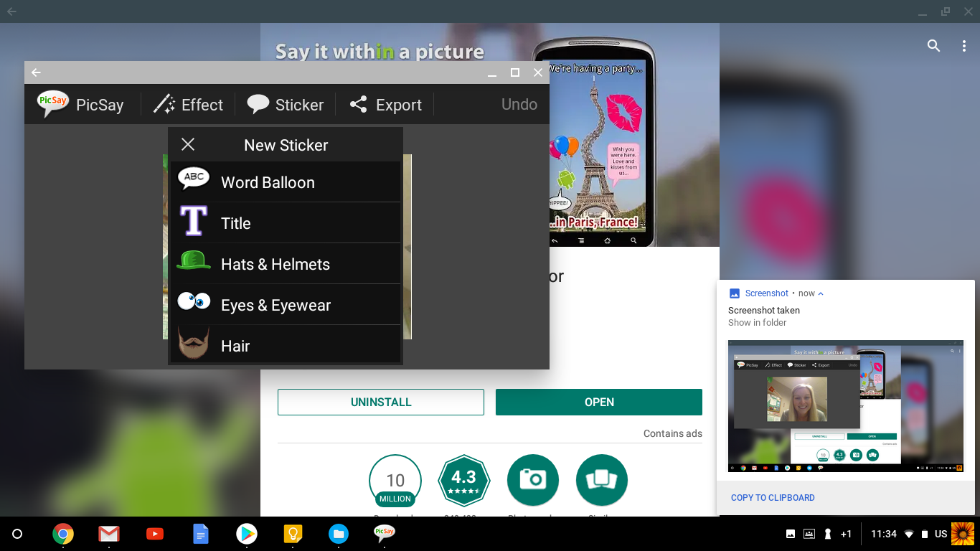
Task: Switch to PicSay from the shelf
Action: 384,533
